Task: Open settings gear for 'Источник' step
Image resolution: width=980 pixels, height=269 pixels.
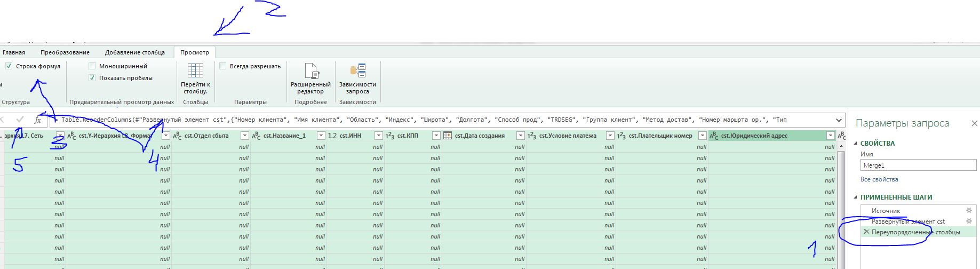Action: coord(969,210)
